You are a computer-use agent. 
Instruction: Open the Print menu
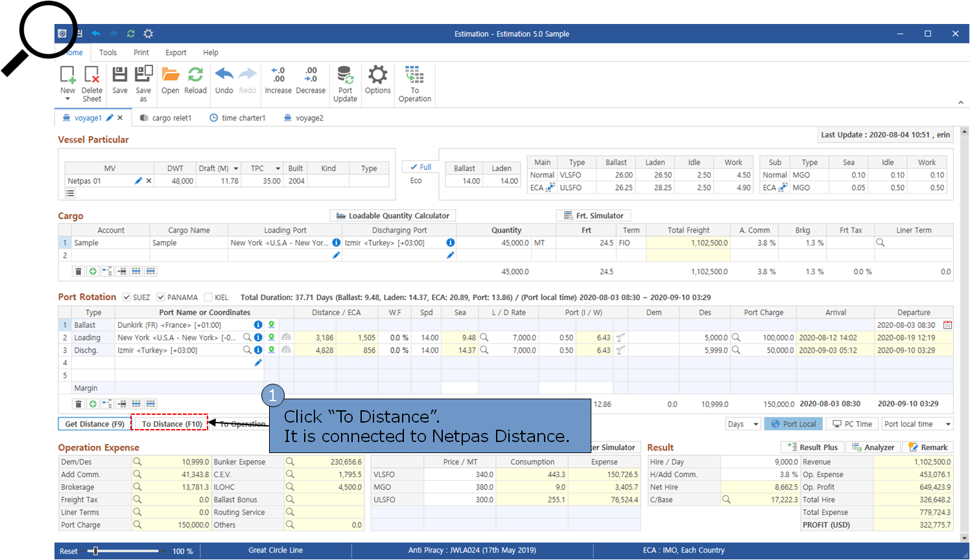coord(141,52)
